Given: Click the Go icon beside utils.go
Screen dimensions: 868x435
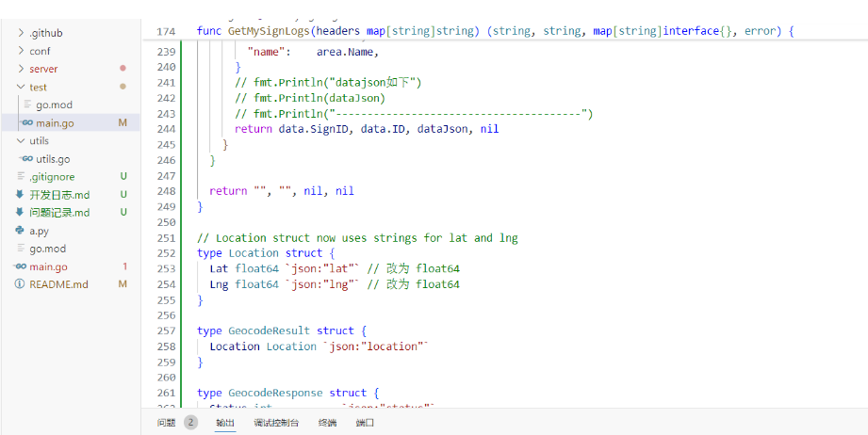Looking at the screenshot, I should point(27,159).
